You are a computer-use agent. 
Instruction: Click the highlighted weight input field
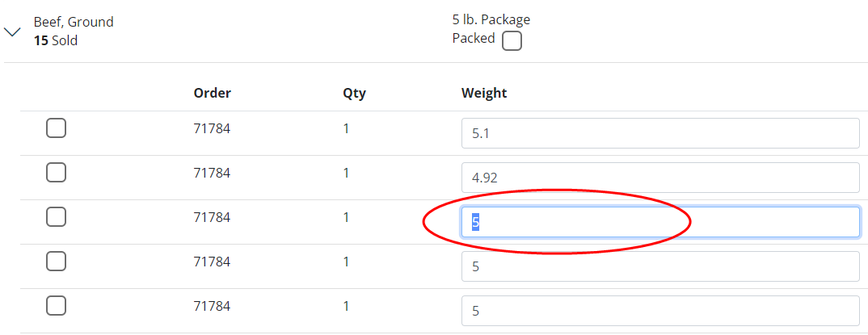pos(659,222)
